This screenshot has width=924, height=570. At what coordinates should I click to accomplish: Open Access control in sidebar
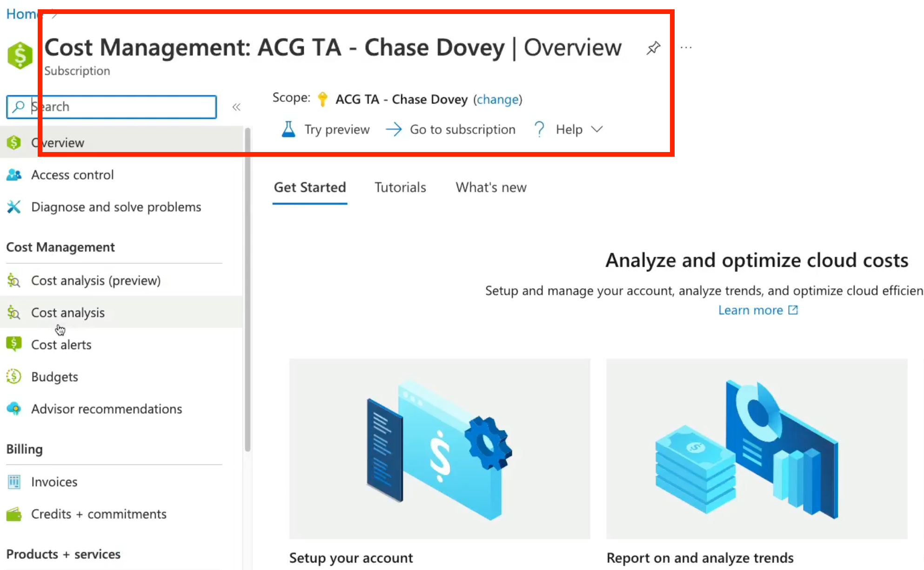pyautogui.click(x=121, y=175)
